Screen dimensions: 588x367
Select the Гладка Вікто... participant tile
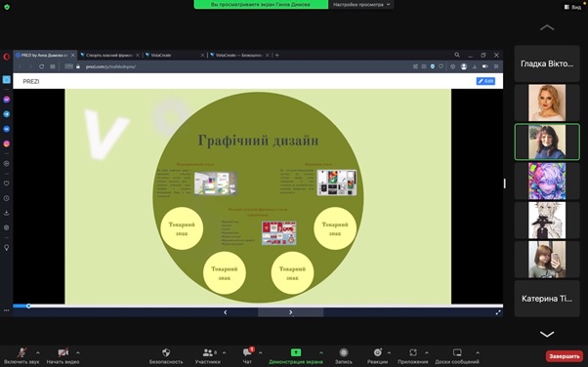click(x=547, y=63)
